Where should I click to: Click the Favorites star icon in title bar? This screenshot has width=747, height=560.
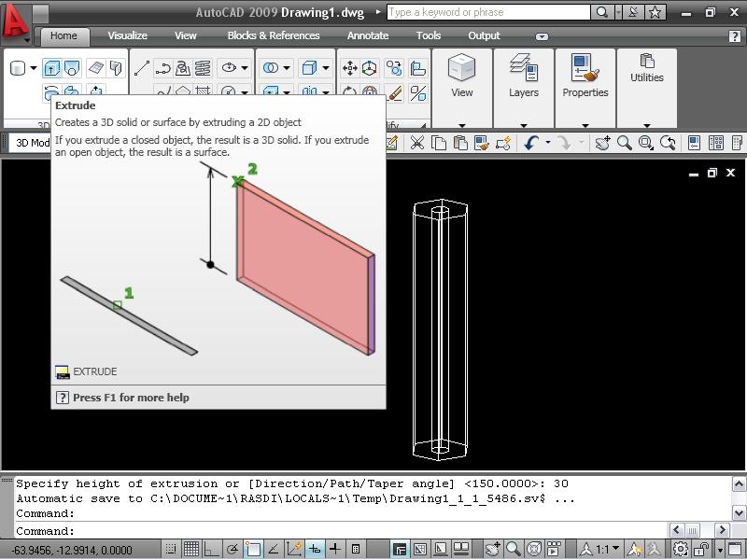[655, 12]
